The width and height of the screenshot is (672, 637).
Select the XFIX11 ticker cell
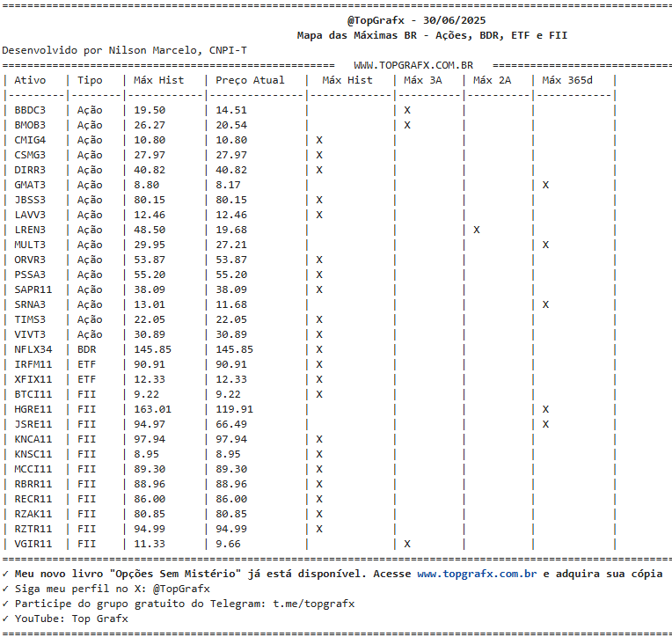(33, 379)
